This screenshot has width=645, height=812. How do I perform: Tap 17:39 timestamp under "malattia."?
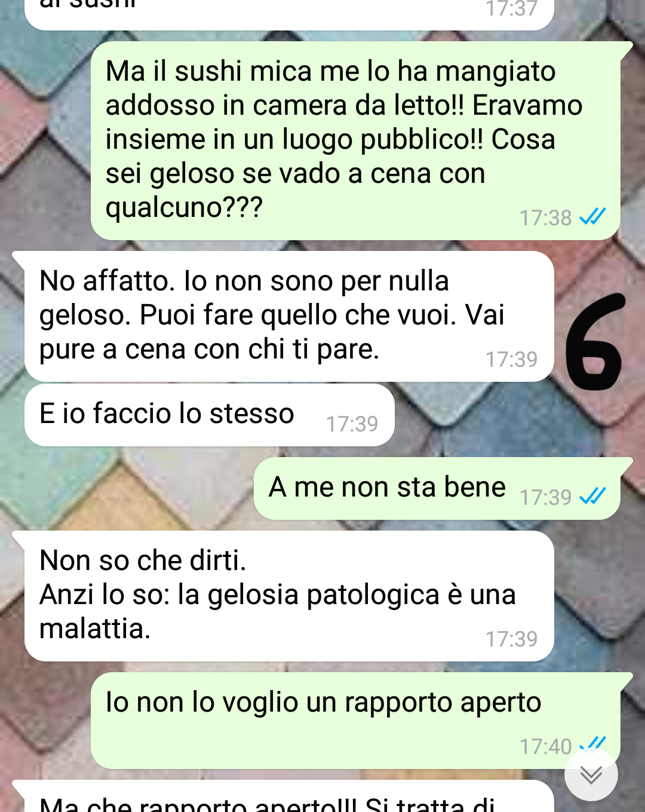[511, 639]
